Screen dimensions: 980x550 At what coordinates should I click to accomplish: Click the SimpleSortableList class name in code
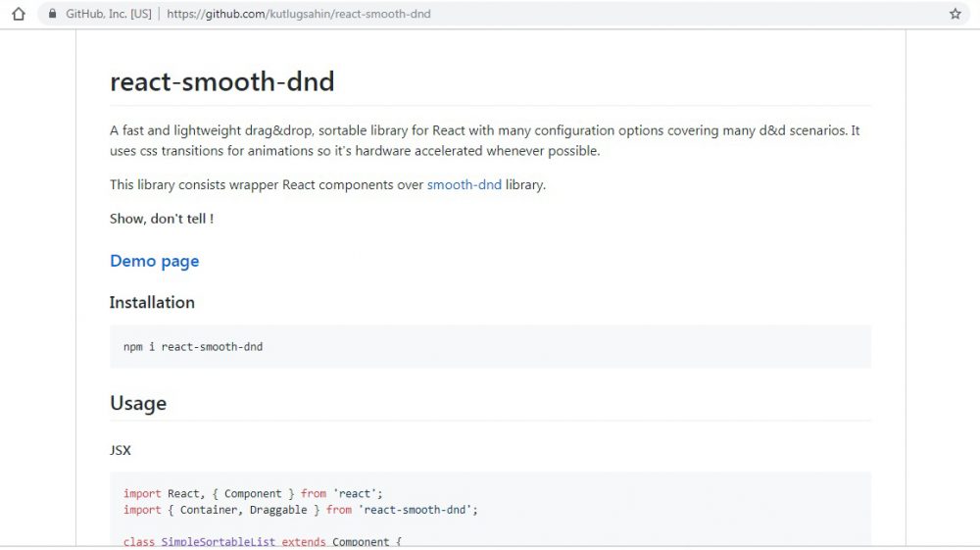219,541
